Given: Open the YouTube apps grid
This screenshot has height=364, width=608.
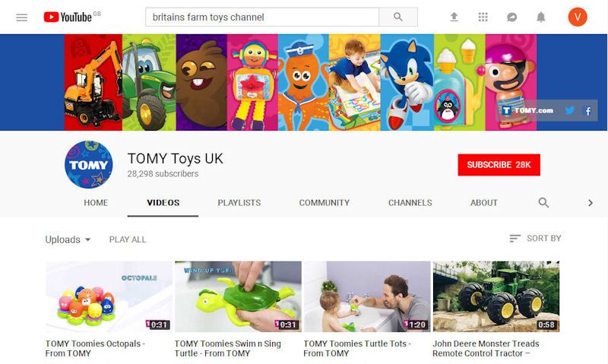Looking at the screenshot, I should tap(483, 17).
